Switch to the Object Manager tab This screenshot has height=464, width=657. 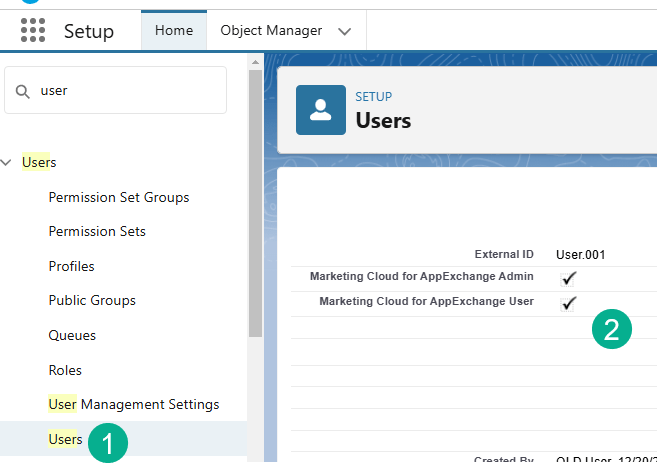click(271, 31)
